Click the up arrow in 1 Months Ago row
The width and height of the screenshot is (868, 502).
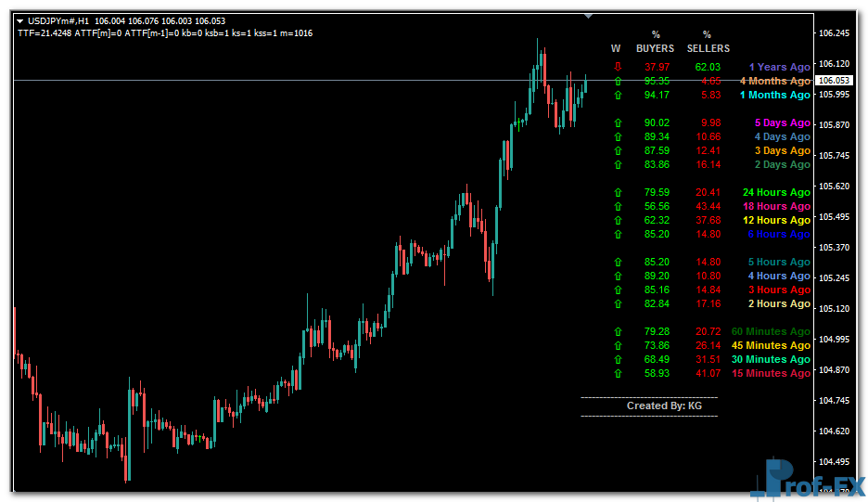click(x=616, y=95)
